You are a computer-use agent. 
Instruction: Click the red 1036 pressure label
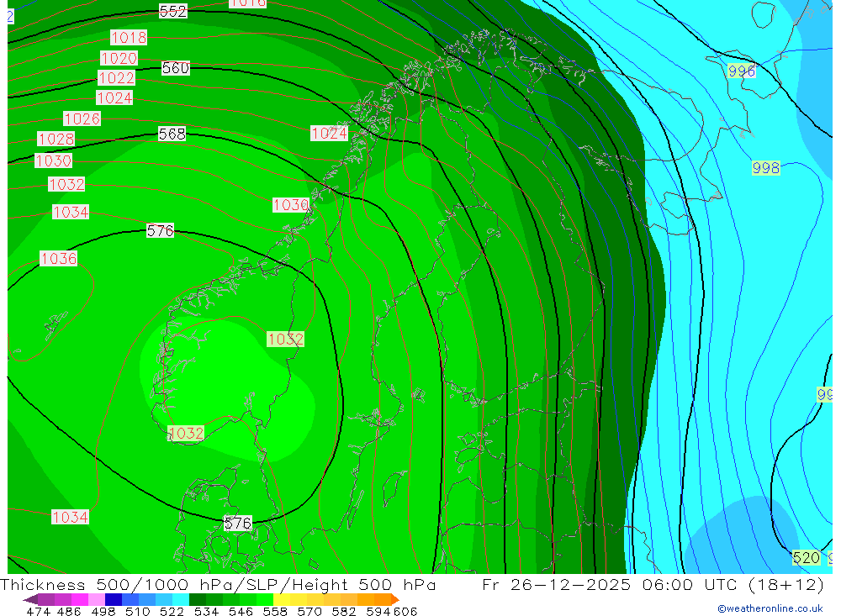click(59, 259)
